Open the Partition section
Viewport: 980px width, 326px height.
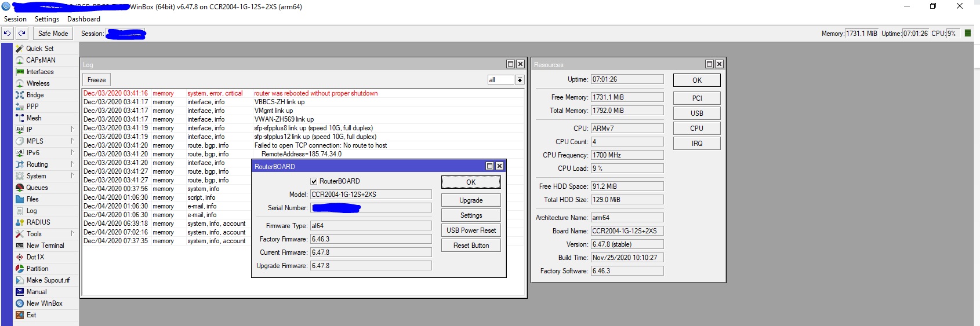coord(37,269)
